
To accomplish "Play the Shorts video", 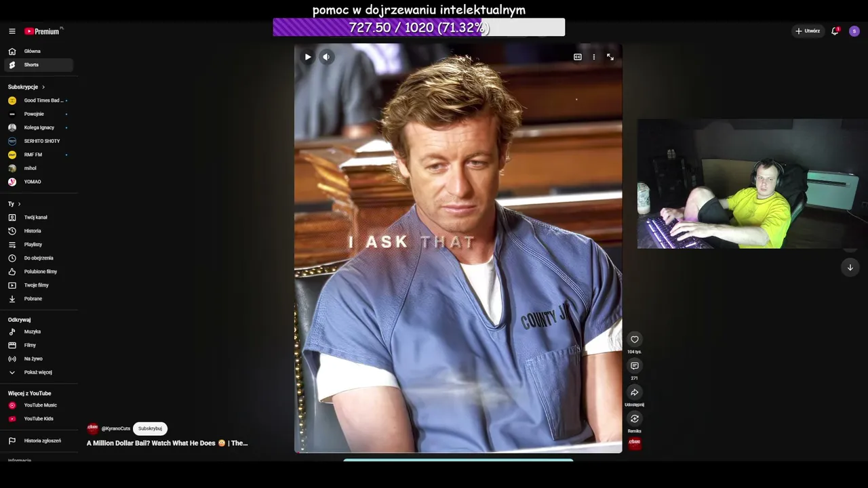I will 308,57.
